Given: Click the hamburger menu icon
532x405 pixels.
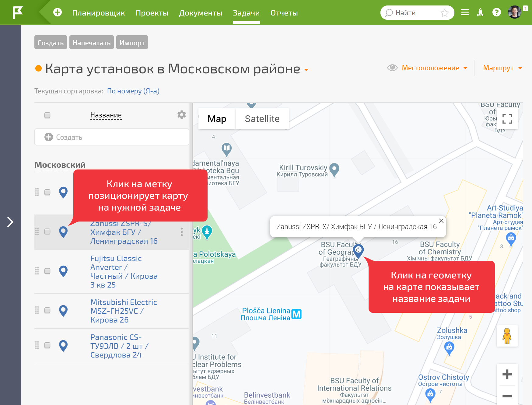Looking at the screenshot, I should coord(465,12).
